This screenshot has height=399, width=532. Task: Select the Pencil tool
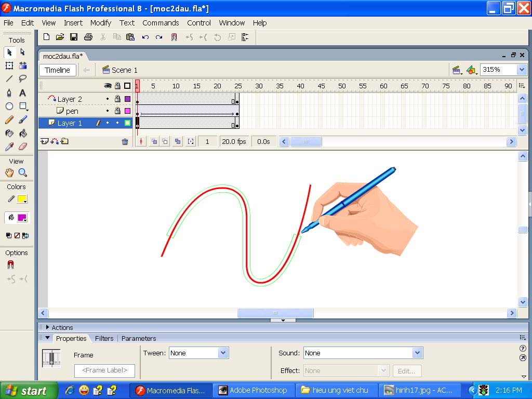click(9, 120)
